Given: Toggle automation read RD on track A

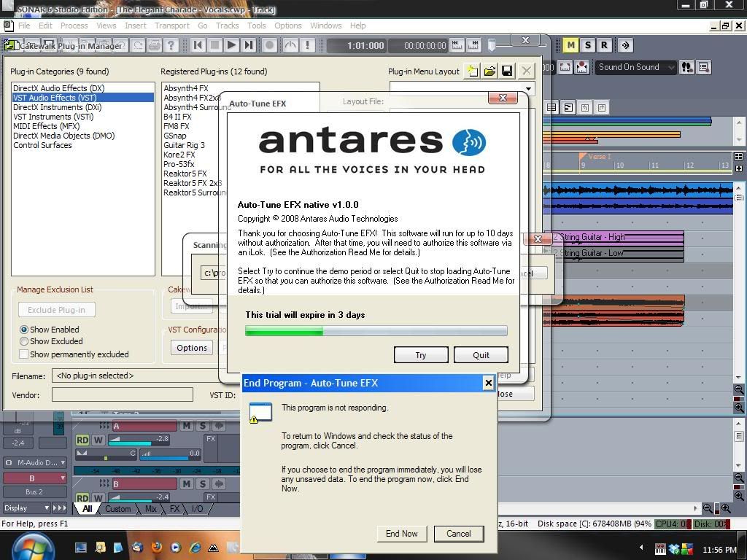Looking at the screenshot, I should (82, 440).
